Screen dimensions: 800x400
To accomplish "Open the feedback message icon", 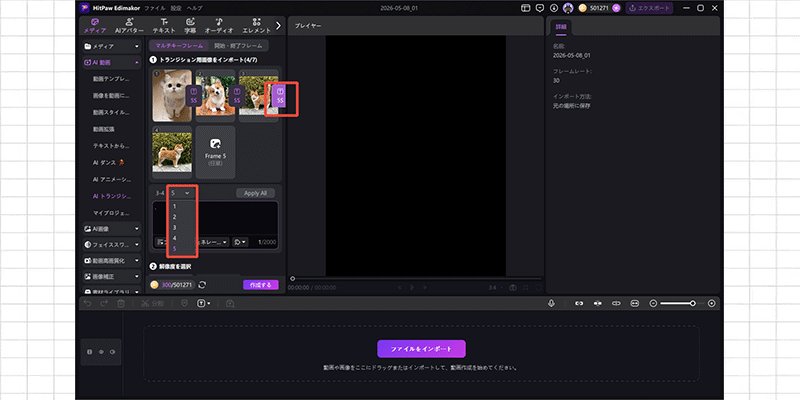I will (540, 8).
